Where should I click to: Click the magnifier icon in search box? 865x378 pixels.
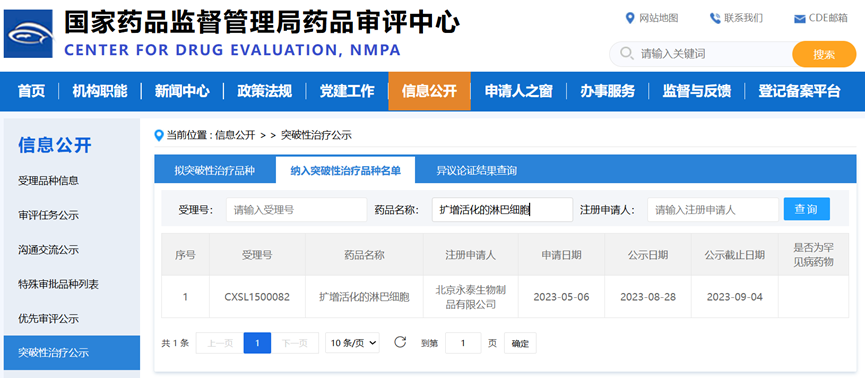(626, 54)
